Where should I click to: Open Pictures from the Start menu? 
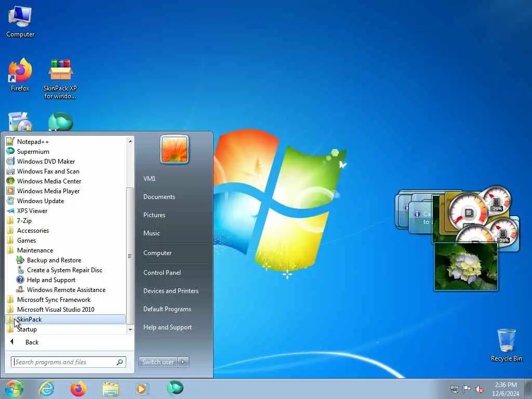point(154,215)
